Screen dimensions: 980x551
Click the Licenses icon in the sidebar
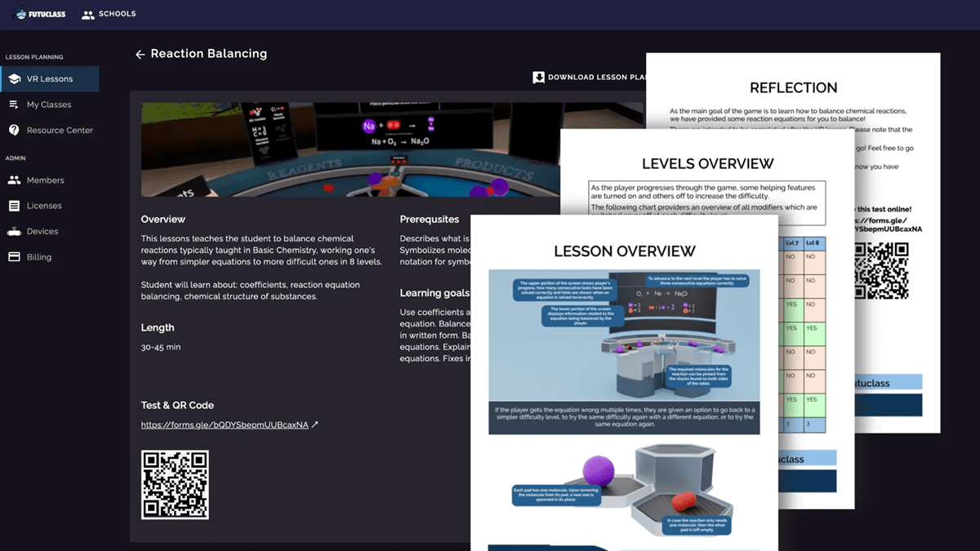tap(14, 206)
